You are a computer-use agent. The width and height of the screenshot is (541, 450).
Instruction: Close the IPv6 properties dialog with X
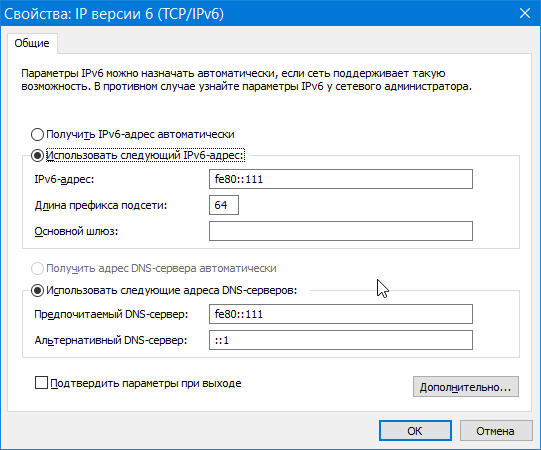[x=525, y=13]
